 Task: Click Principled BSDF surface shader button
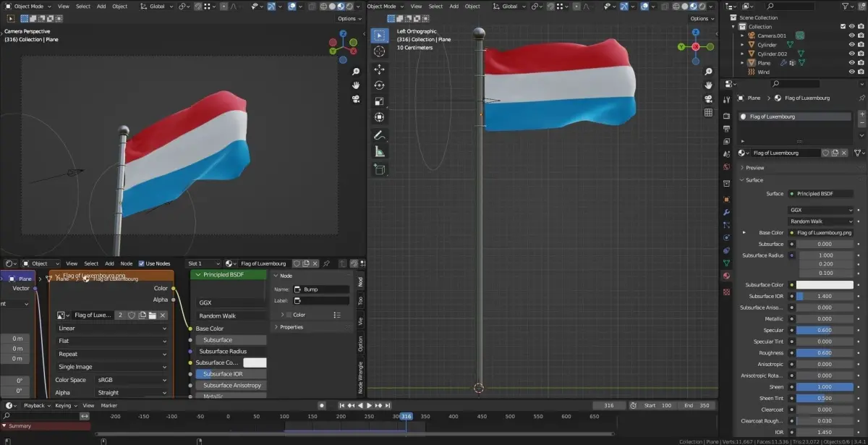tap(821, 193)
